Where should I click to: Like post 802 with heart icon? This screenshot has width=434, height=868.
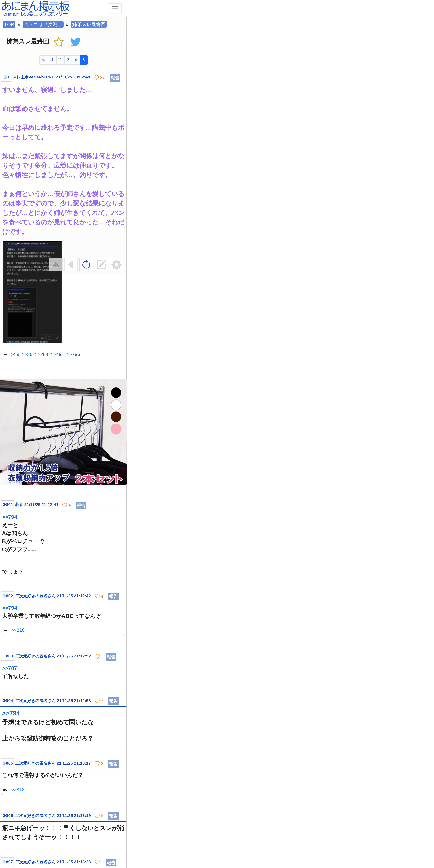(97, 596)
